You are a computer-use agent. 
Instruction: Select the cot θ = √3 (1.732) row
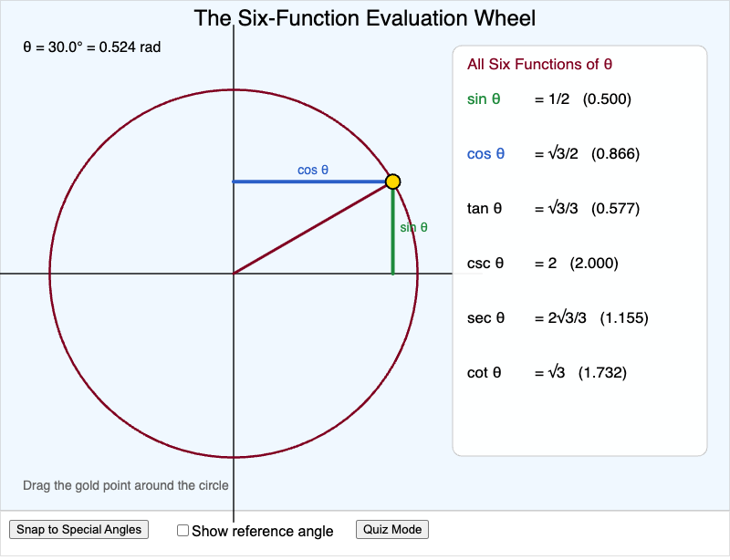547,372
